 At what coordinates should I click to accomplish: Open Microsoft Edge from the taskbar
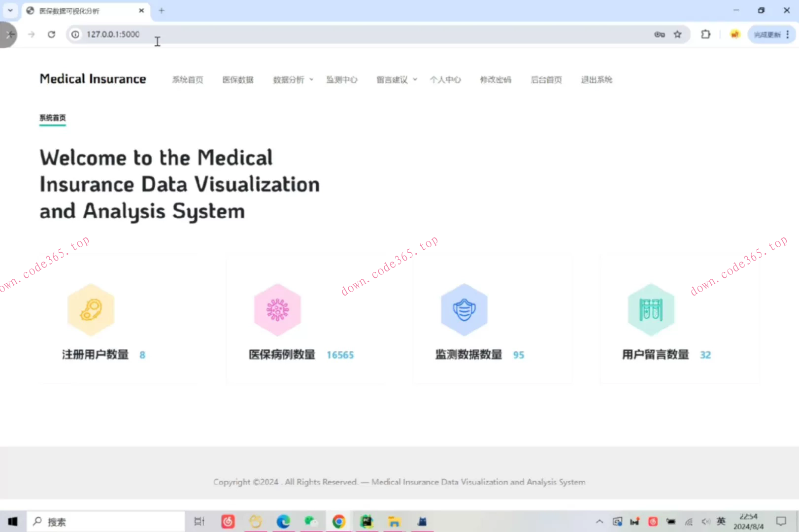click(283, 522)
